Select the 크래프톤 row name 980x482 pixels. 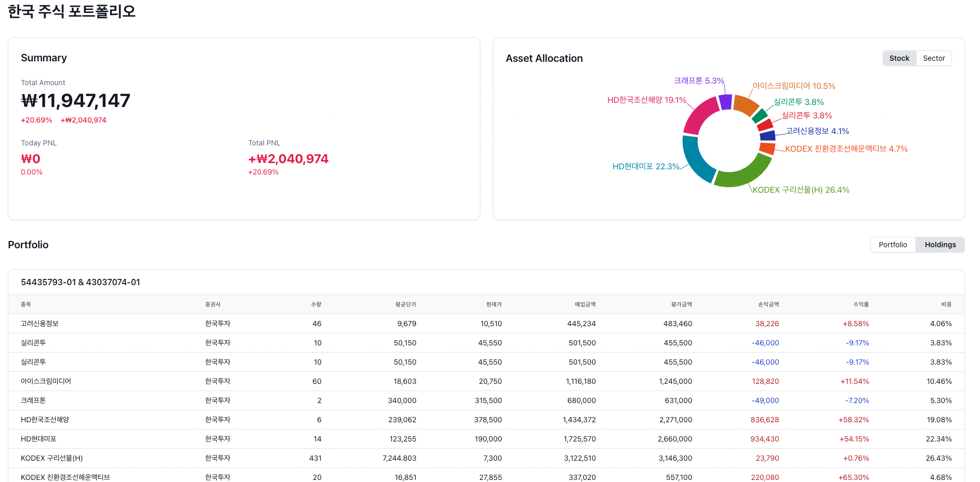point(33,400)
